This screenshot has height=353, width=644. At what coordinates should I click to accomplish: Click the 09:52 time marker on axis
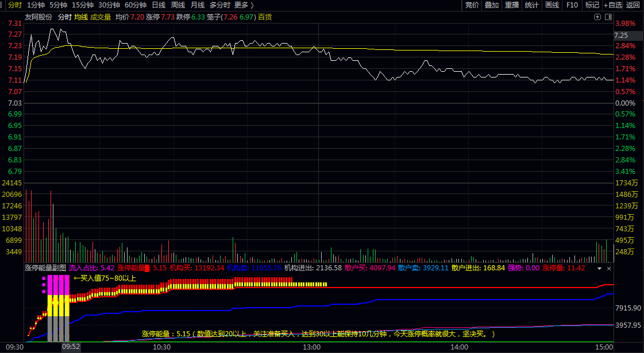click(71, 347)
